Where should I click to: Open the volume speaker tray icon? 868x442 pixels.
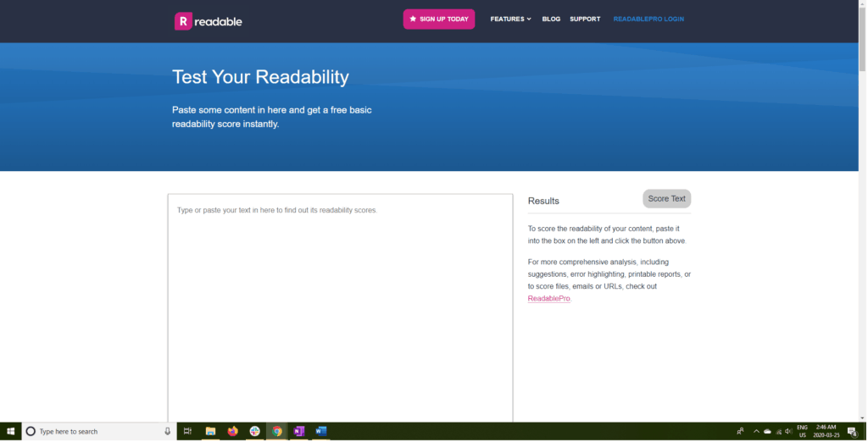point(788,432)
